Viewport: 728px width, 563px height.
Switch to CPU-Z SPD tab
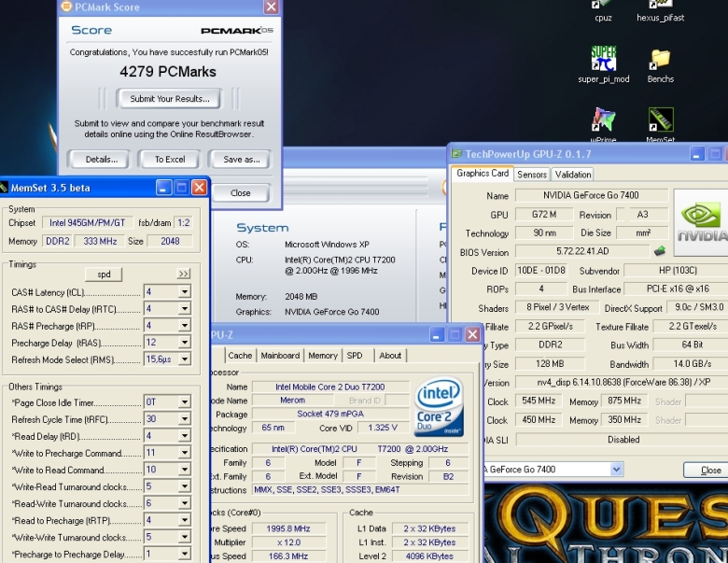point(355,356)
